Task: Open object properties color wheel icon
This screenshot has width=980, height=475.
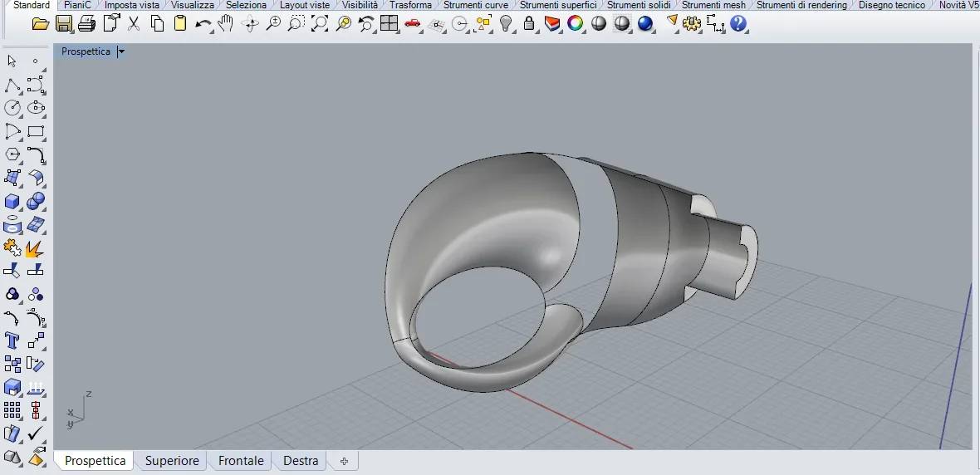Action: point(575,24)
